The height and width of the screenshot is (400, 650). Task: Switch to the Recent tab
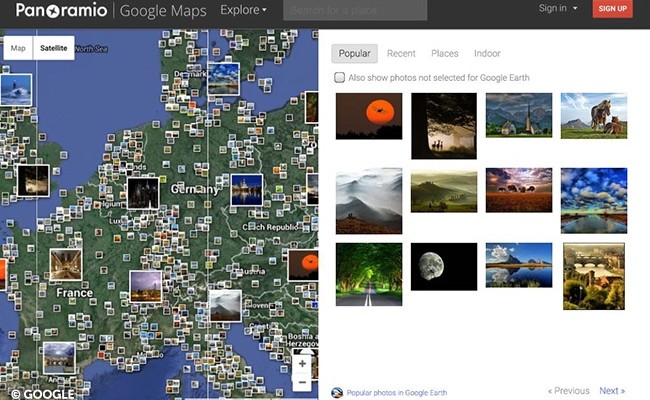[401, 53]
